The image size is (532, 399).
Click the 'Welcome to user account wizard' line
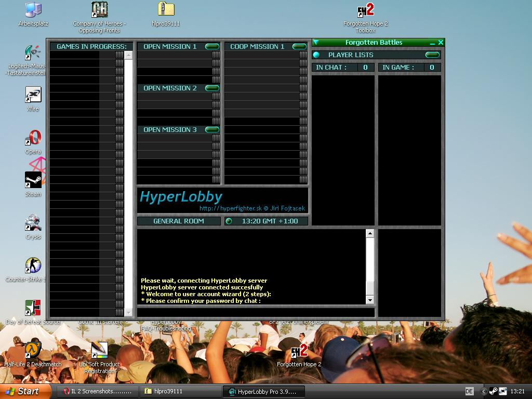click(x=206, y=294)
